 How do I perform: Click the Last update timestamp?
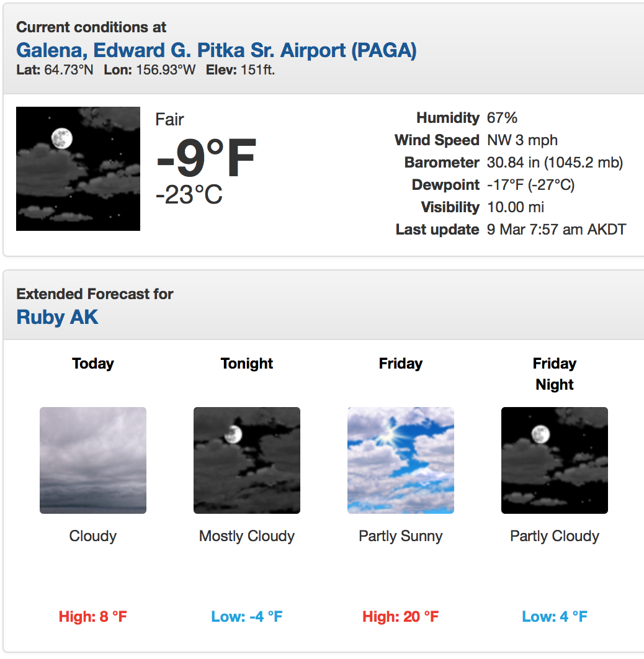[556, 230]
